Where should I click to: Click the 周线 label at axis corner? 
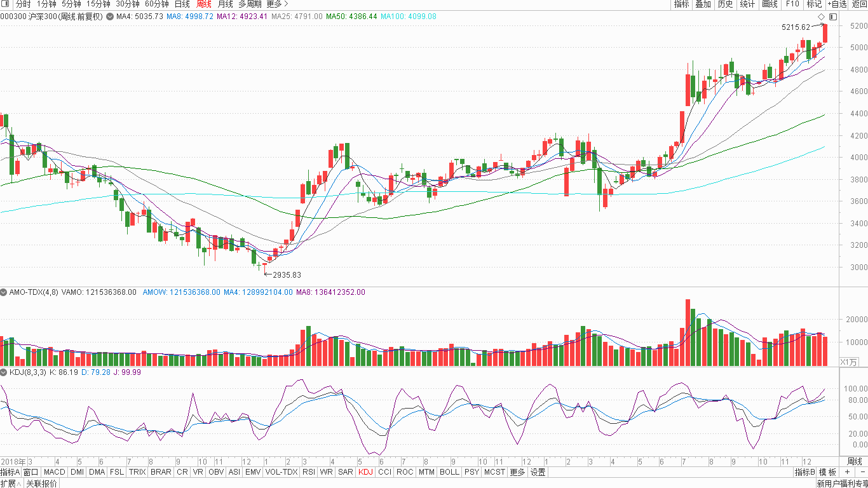(855, 461)
